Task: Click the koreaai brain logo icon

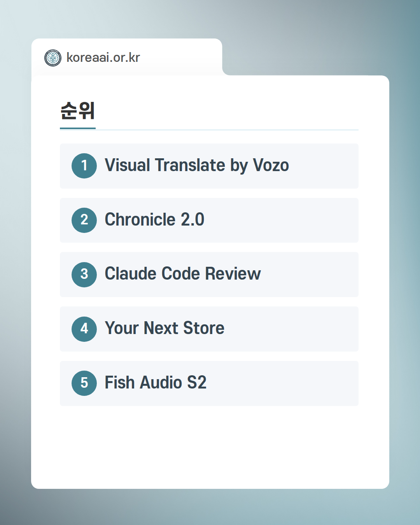Action: (53, 58)
